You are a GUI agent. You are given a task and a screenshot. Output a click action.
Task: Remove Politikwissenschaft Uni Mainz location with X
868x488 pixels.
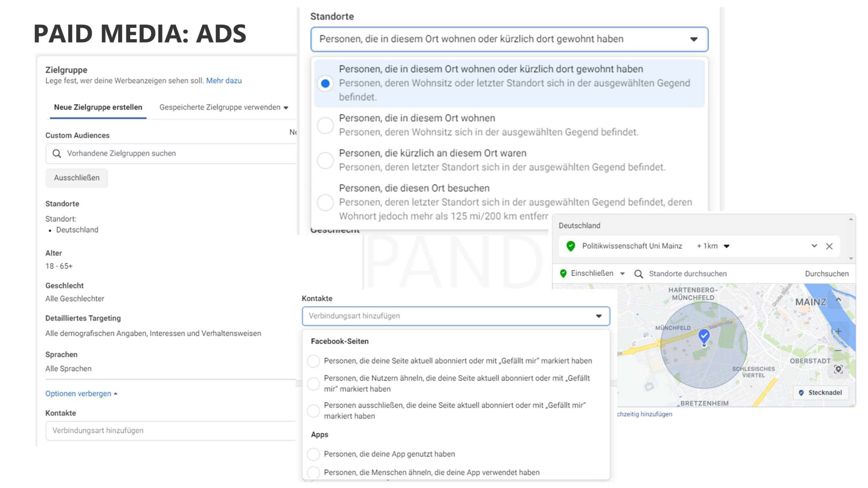click(829, 246)
